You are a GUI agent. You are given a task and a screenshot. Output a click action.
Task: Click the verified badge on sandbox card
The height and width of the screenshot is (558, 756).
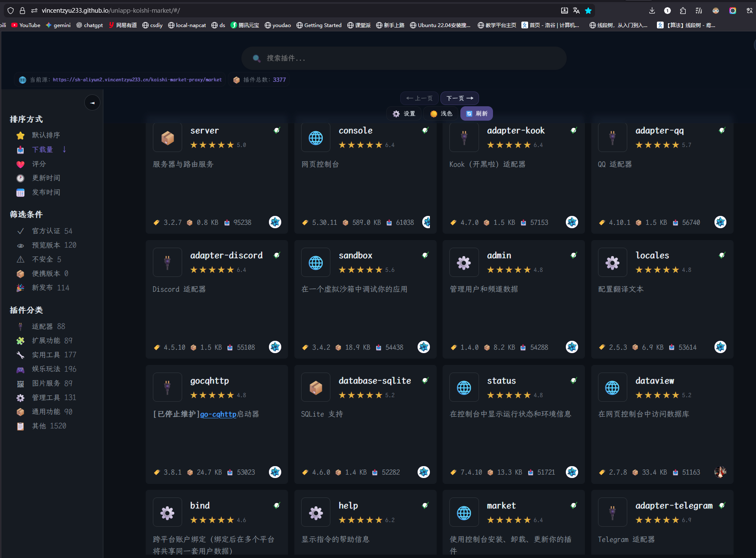coord(425,255)
